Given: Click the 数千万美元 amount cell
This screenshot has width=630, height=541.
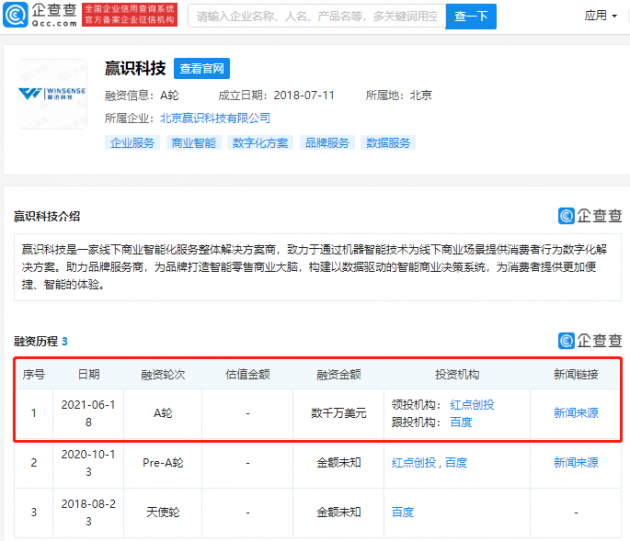Looking at the screenshot, I should click(x=338, y=413).
